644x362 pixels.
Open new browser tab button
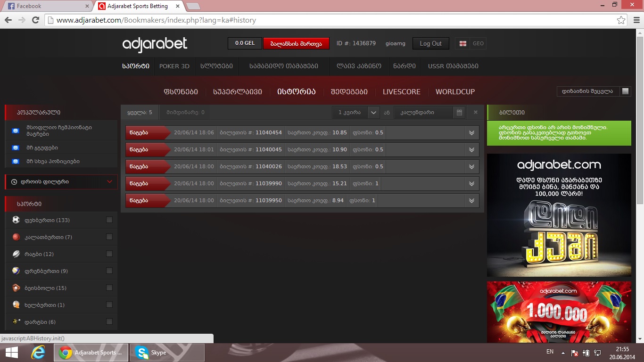193,6
